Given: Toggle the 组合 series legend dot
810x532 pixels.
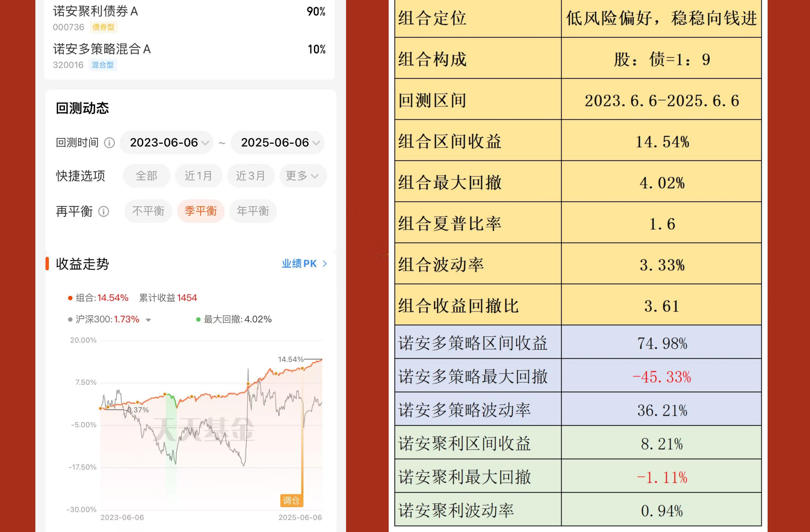Looking at the screenshot, I should [70, 298].
